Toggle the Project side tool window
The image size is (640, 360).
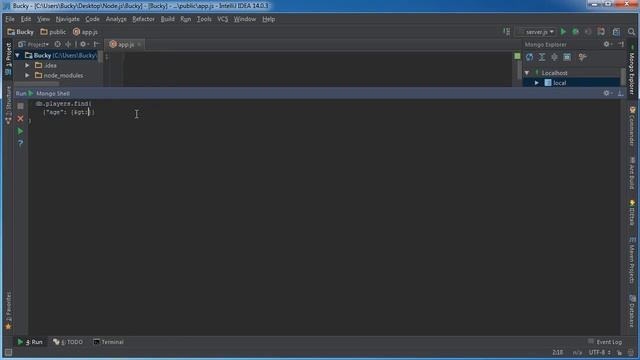(8, 58)
